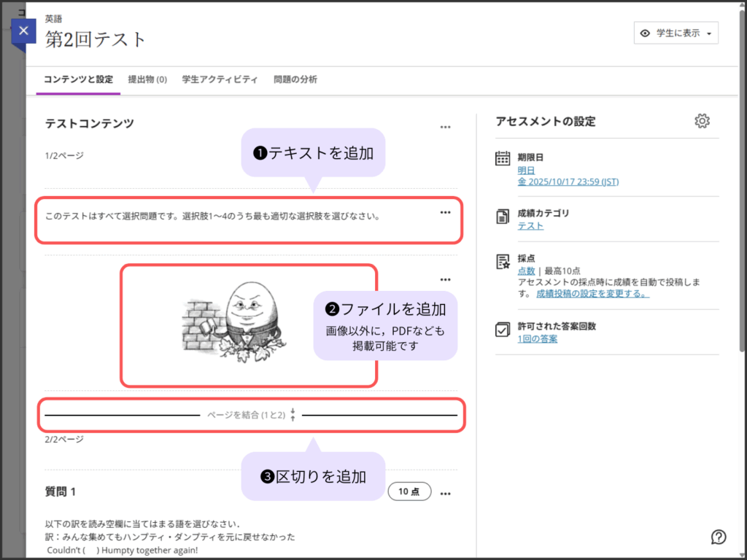The width and height of the screenshot is (747, 560).
Task: Open test content three-dot menu
Action: pos(446,127)
